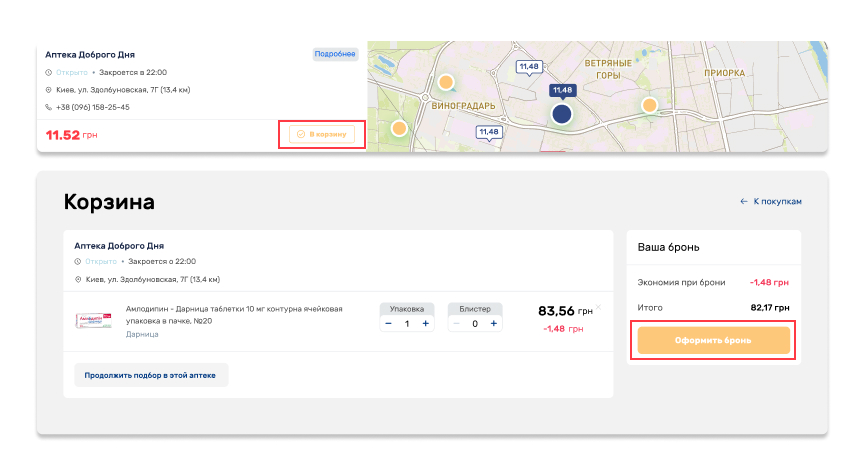Click the dark blue selected pharmacy map marker
864x476 pixels.
pyautogui.click(x=562, y=114)
